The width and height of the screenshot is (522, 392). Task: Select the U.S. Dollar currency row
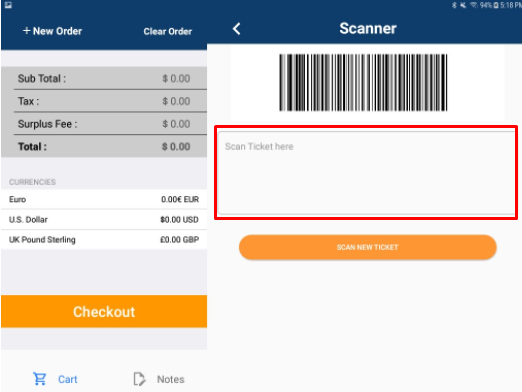[x=104, y=219]
